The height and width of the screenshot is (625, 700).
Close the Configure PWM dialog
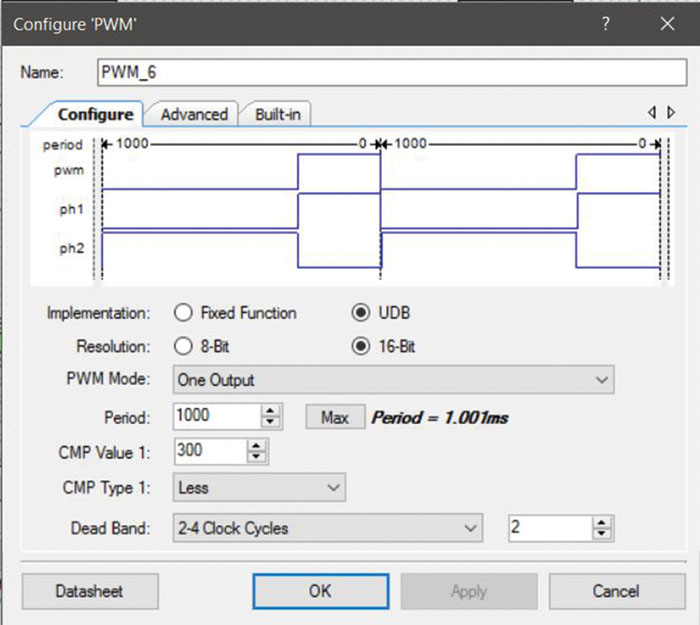click(666, 25)
